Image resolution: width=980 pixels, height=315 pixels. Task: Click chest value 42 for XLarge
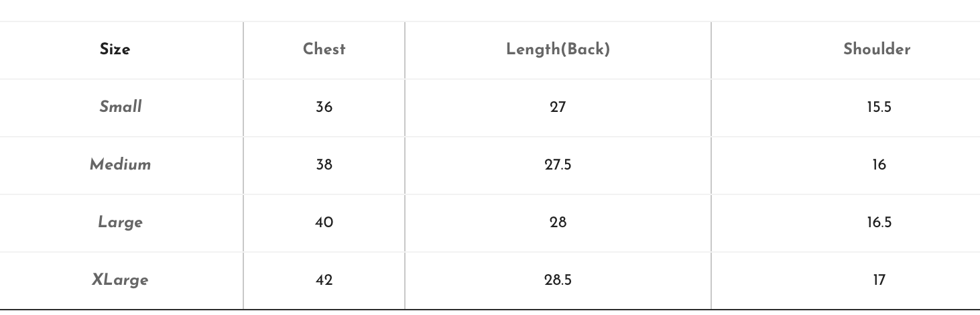324,280
